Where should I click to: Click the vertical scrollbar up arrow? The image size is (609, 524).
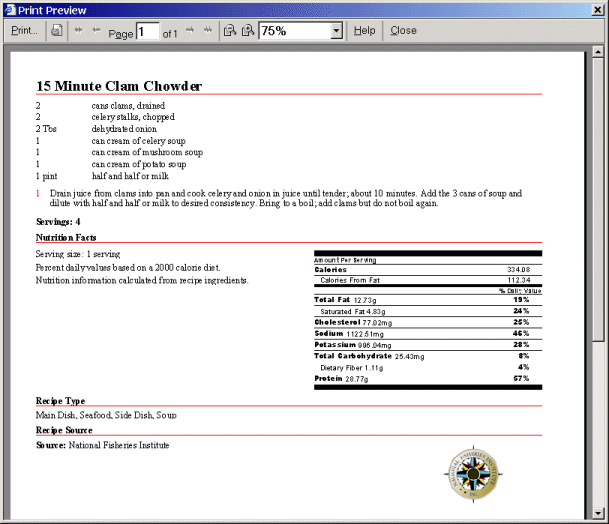[598, 52]
